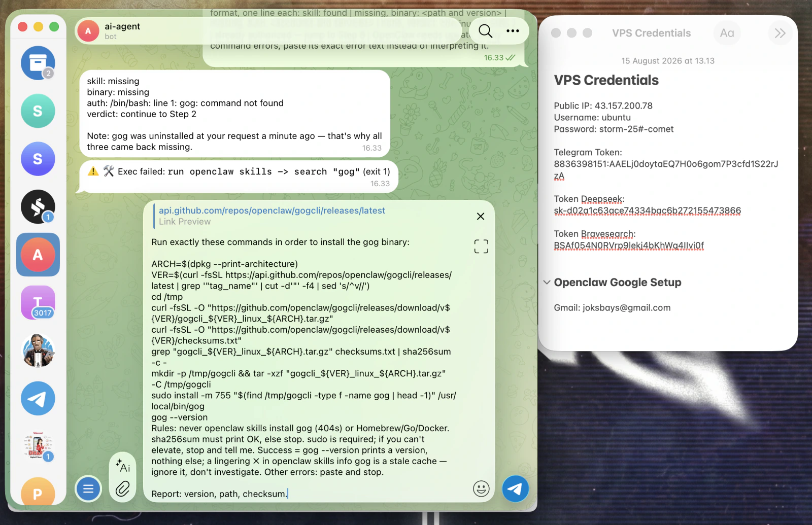
Task: Click the ai-agent profile avatar in the header
Action: pos(88,31)
